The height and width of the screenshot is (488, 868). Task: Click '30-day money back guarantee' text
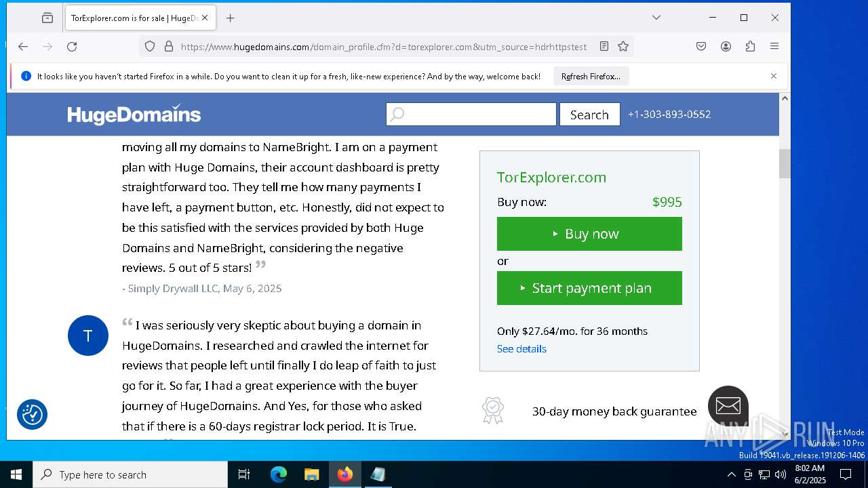614,411
